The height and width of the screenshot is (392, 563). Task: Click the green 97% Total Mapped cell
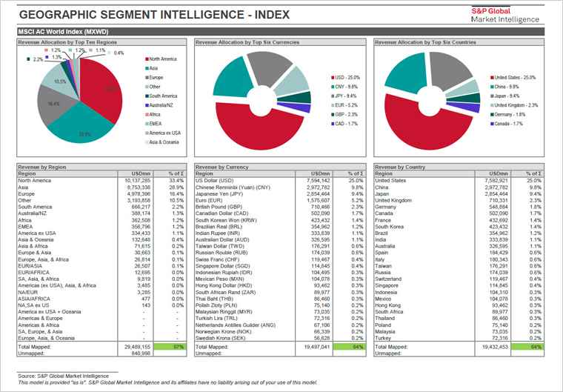point(170,347)
